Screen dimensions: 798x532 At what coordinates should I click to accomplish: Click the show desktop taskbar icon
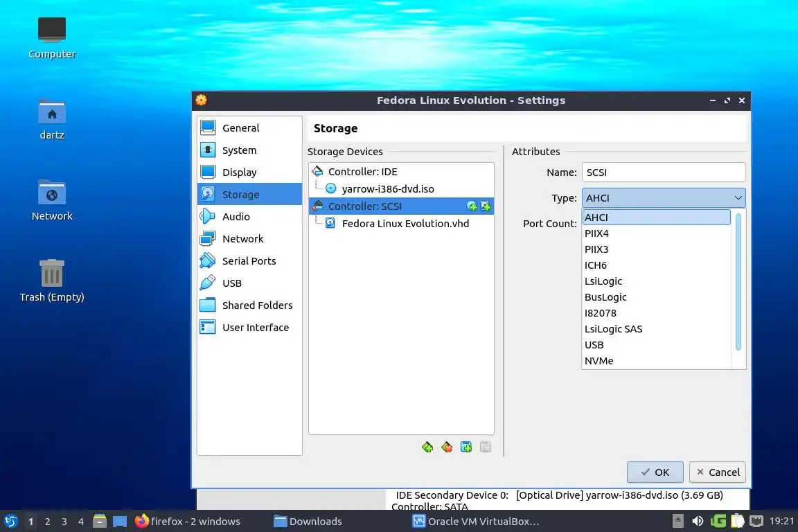click(120, 522)
